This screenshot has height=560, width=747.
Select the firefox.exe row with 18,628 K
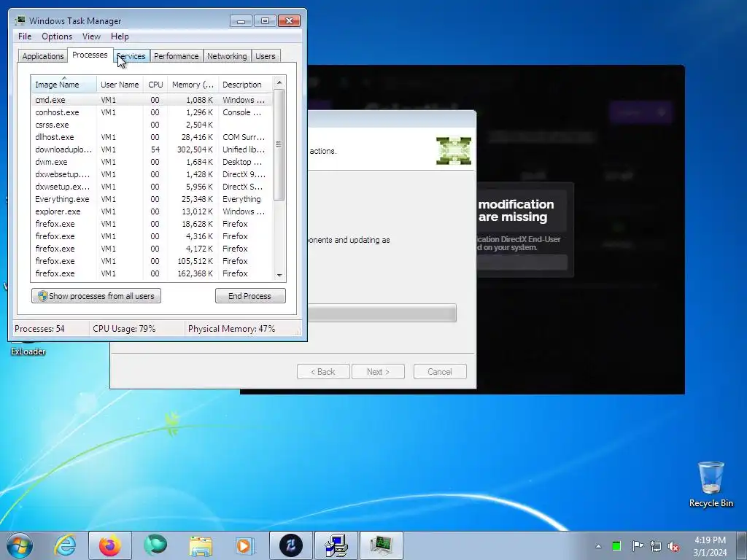click(x=152, y=224)
